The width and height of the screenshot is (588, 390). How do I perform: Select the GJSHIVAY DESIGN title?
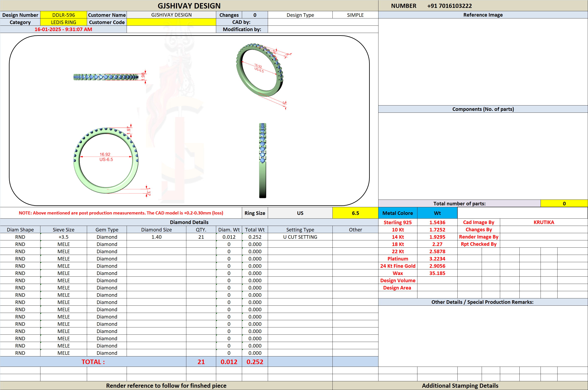[189, 6]
